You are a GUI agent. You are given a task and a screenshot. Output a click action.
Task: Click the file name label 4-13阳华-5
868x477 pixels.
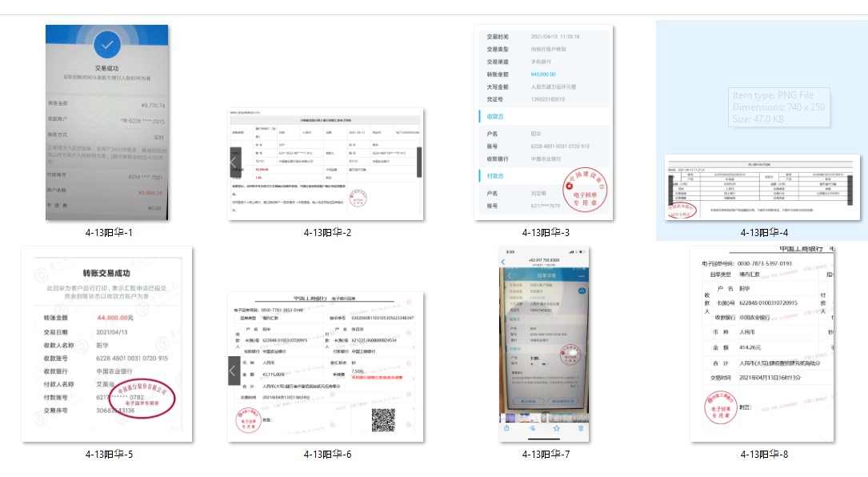(108, 455)
